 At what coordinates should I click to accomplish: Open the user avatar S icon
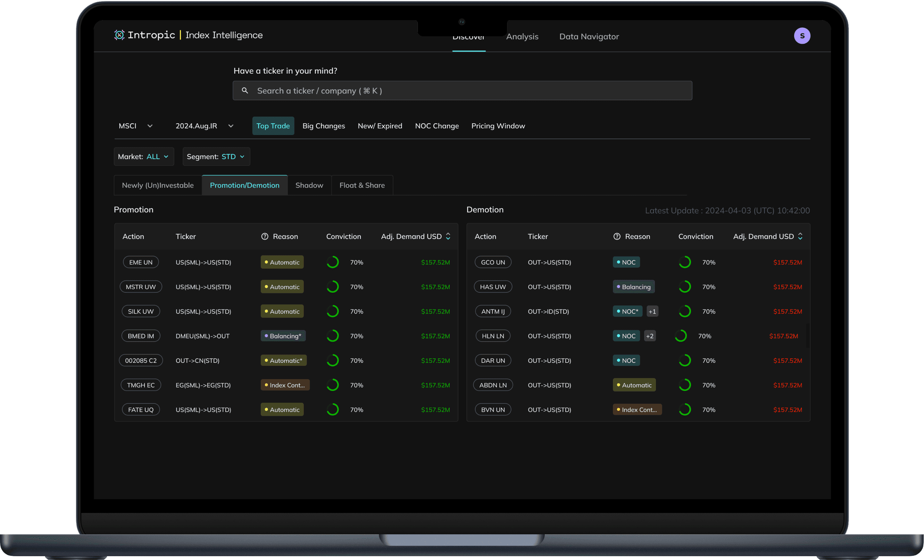802,36
